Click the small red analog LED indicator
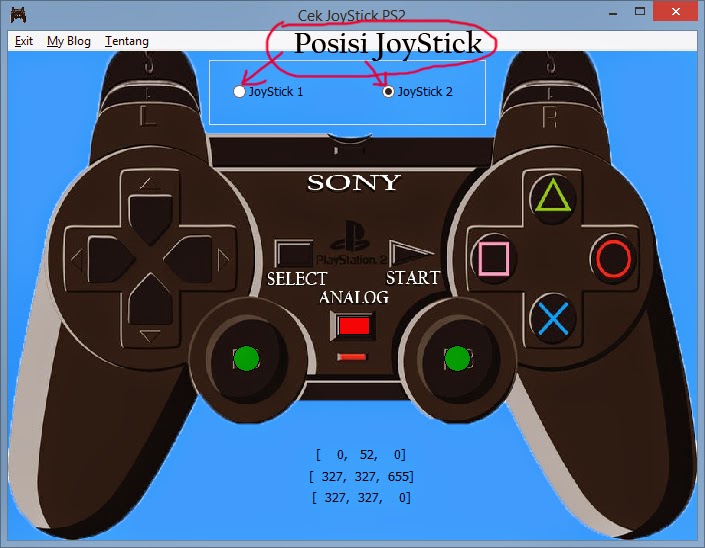The width and height of the screenshot is (705, 548). [x=352, y=357]
